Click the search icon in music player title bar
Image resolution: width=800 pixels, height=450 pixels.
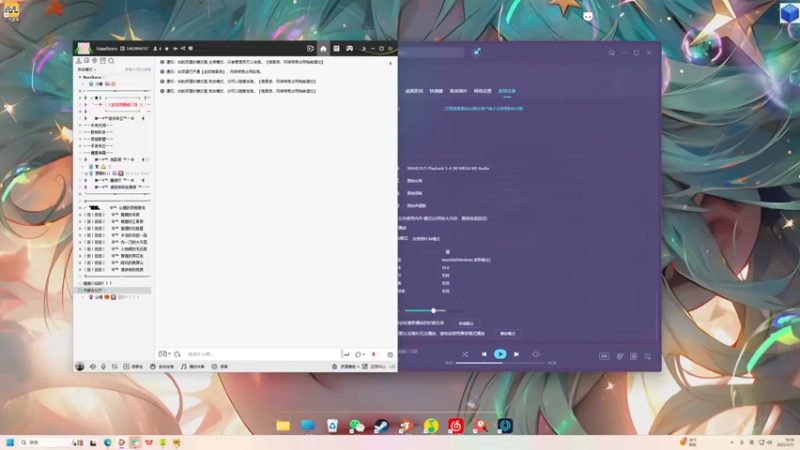611,53
